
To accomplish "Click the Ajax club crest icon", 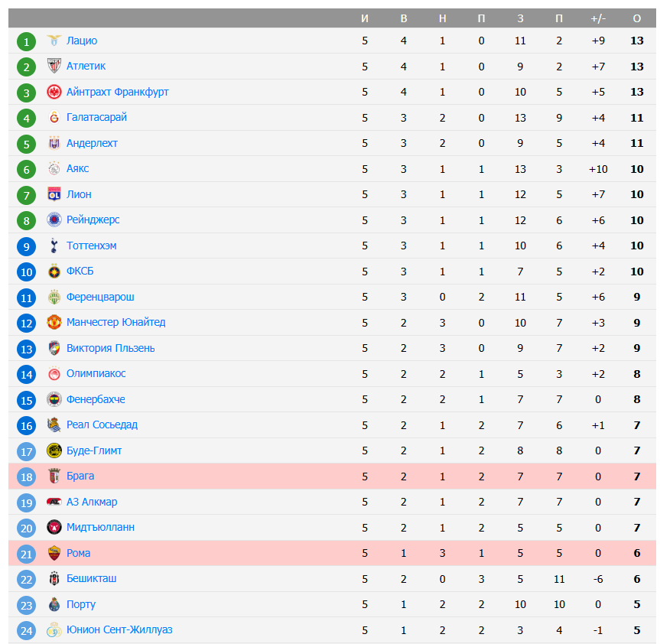I will [54, 169].
